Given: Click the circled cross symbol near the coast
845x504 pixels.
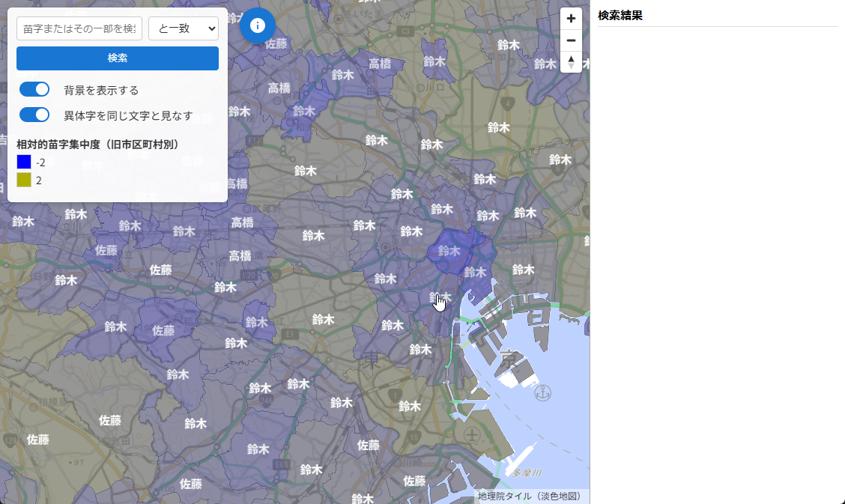Looking at the screenshot, I should 473,433.
